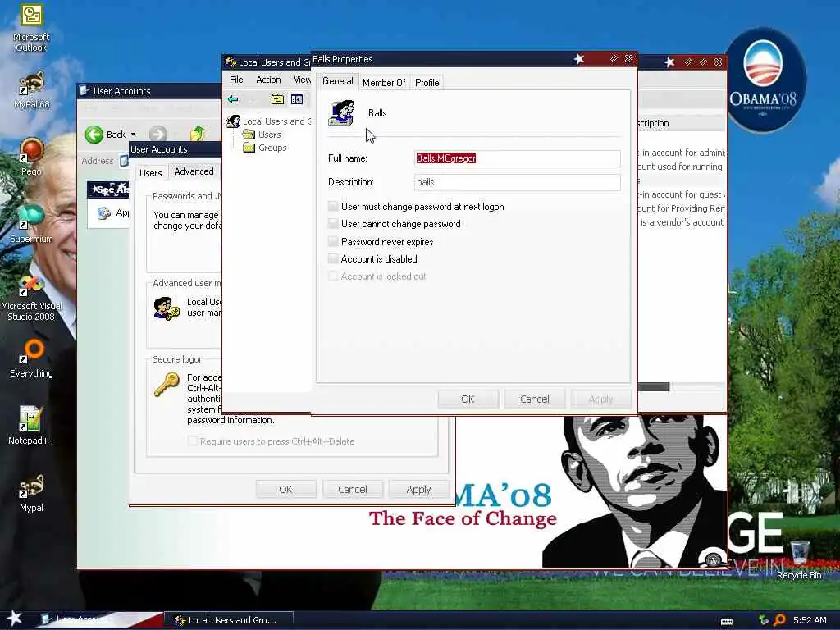The image size is (840, 630).
Task: Check User cannot change password
Action: 333,223
